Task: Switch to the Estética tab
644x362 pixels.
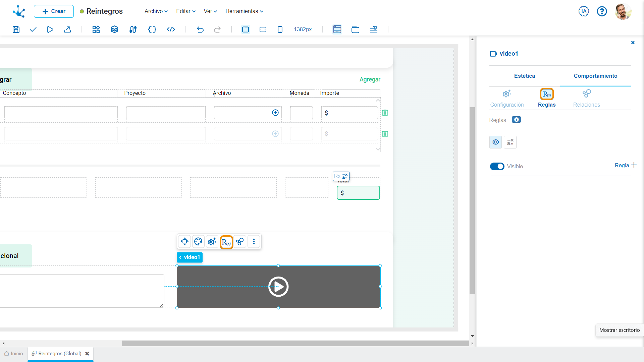Action: [x=525, y=76]
